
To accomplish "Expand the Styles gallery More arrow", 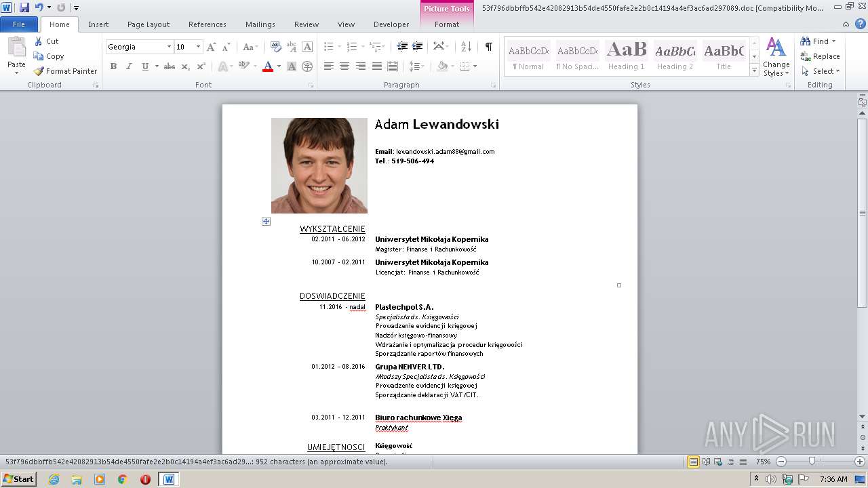I will point(754,70).
